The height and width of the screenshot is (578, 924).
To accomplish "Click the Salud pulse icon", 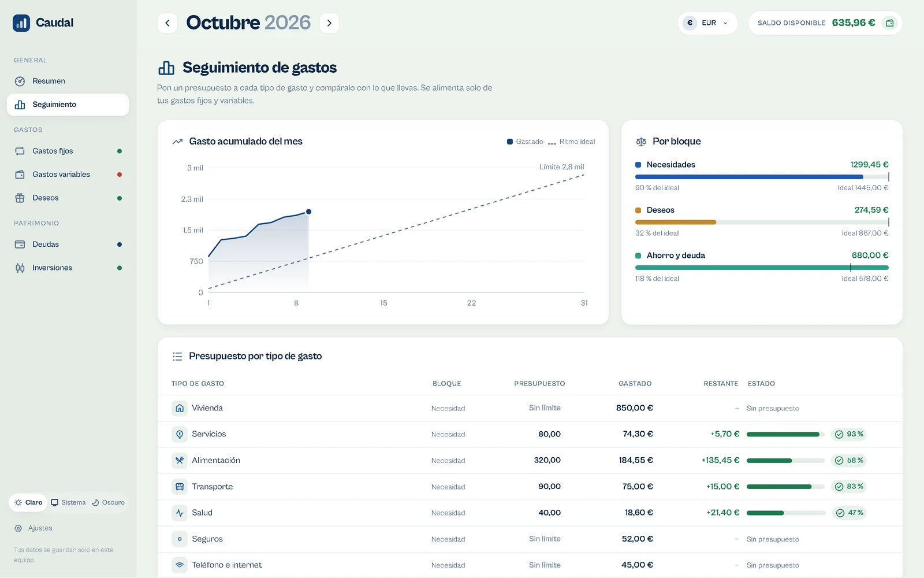I will [180, 513].
